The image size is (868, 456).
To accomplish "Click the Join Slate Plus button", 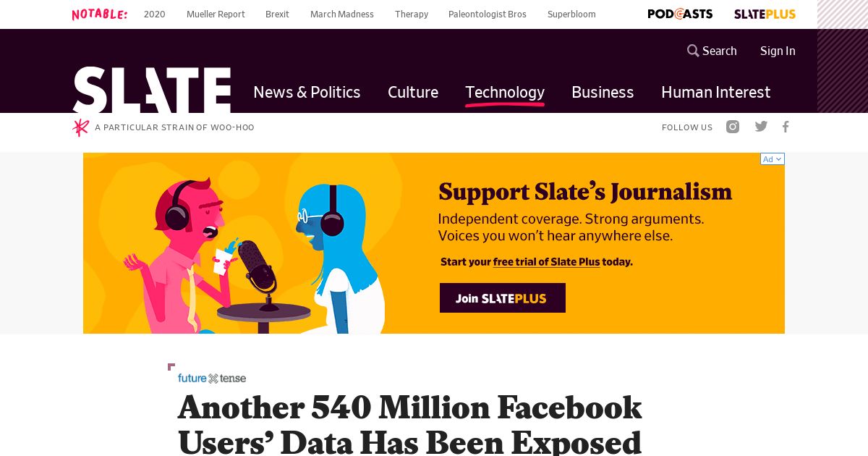I will tap(503, 298).
